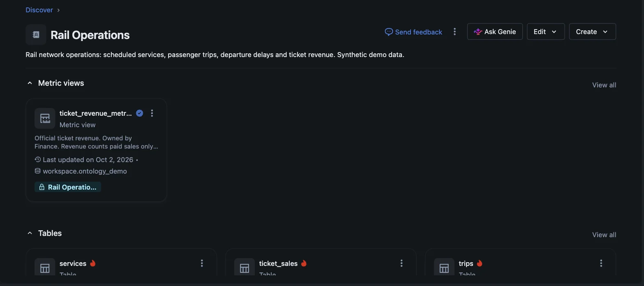Open the services table card

click(121, 262)
